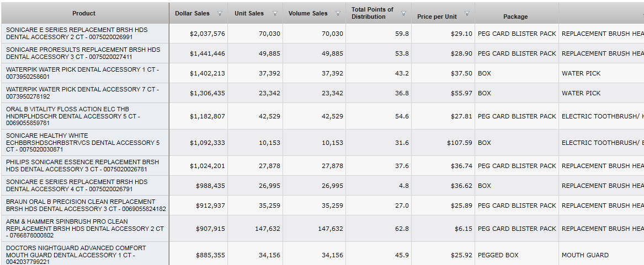Click the Unit Sales filter funnel
The width and height of the screenshot is (644, 265).
[x=275, y=14]
